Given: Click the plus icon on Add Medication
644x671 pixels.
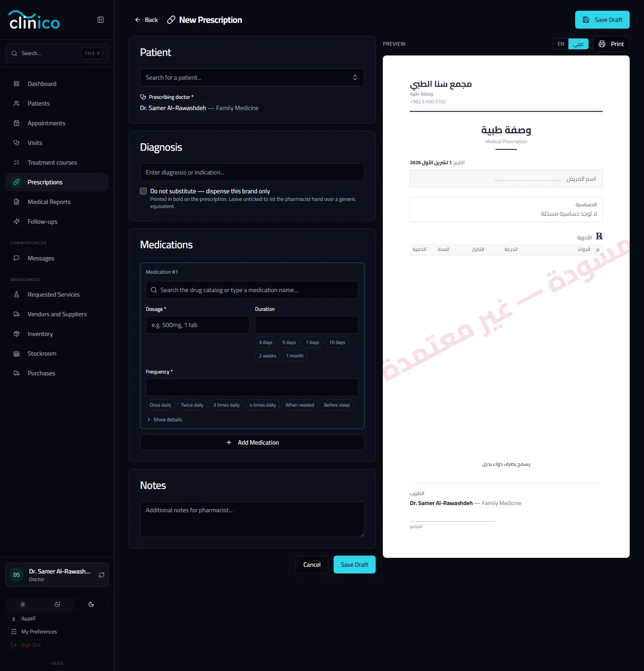Looking at the screenshot, I should [x=229, y=442].
